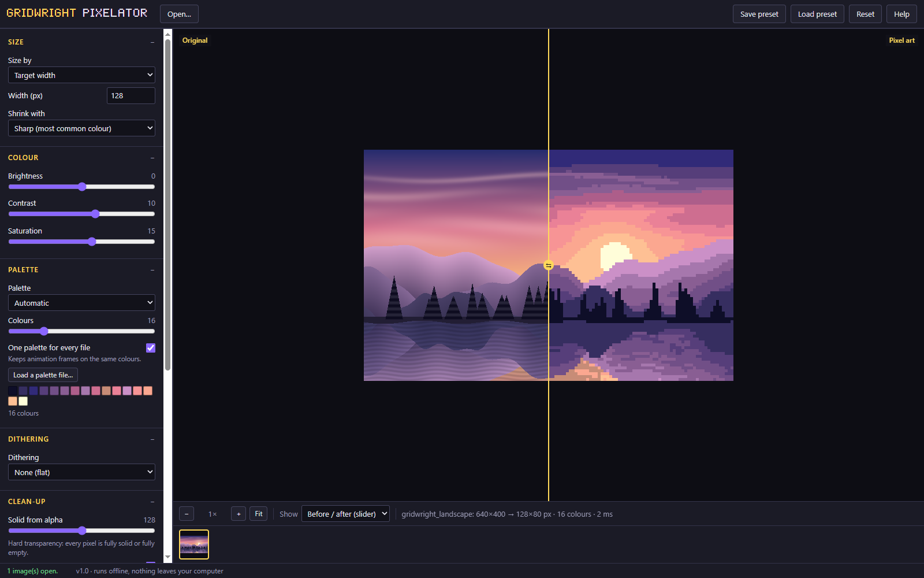The image size is (924, 578).
Task: Click the yellow before/after slider handle
Action: click(549, 265)
